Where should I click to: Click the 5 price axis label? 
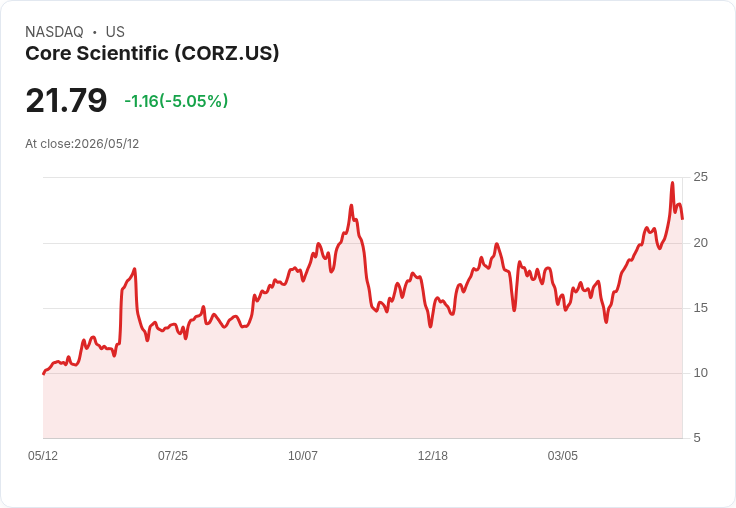[697, 438]
